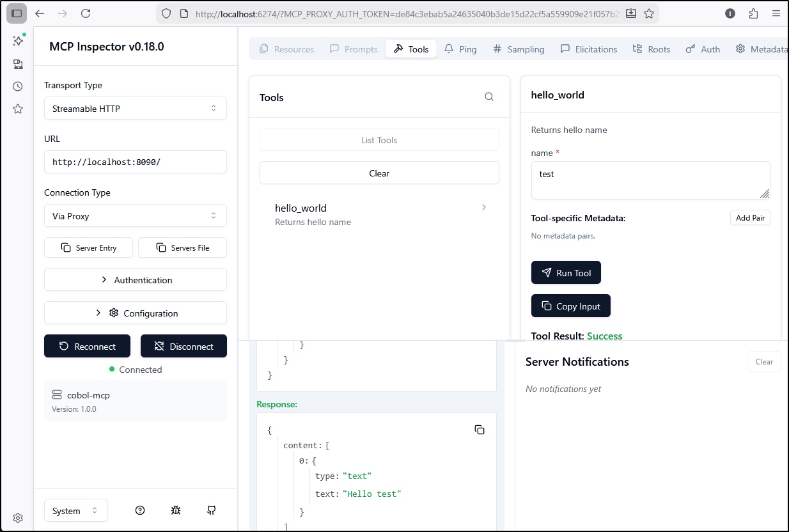This screenshot has width=789, height=532.
Task: Expand the Configuration section
Action: point(136,313)
